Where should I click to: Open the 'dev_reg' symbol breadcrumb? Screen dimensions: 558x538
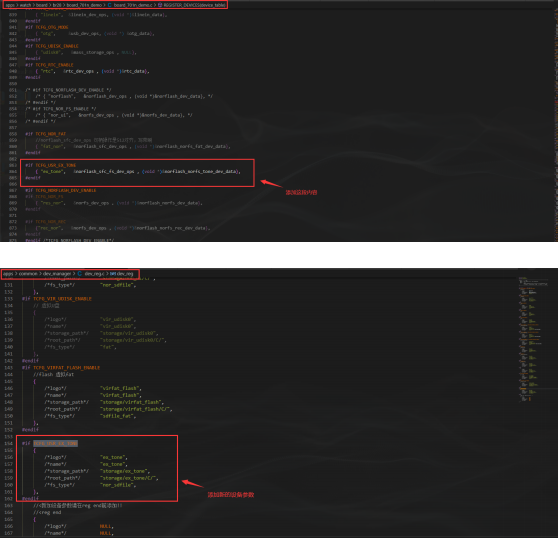[x=125, y=274]
